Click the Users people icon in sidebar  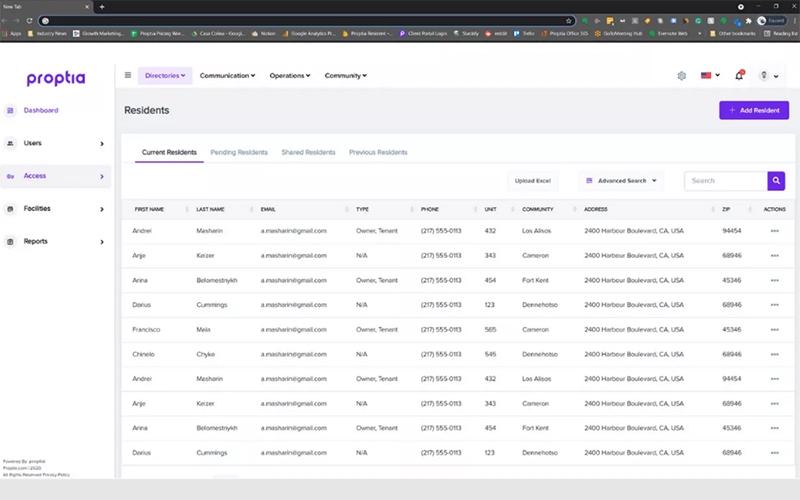coord(10,143)
